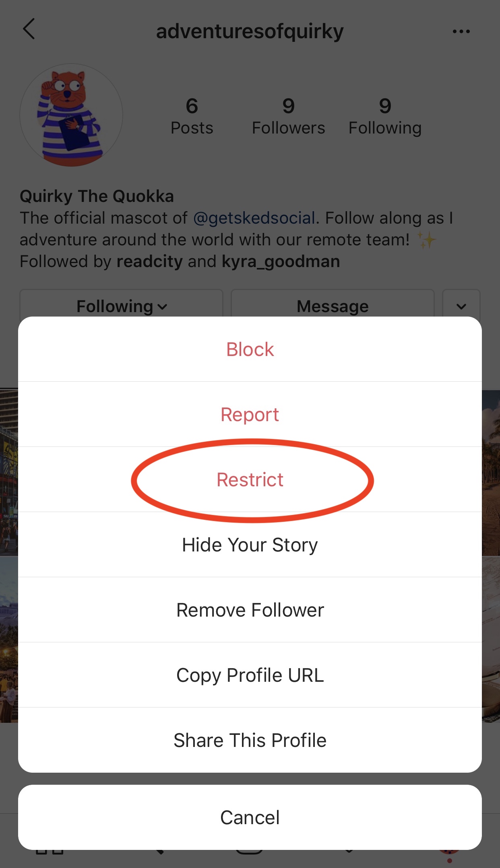500x868 pixels.
Task: Choose the Restrict option
Action: point(250,479)
